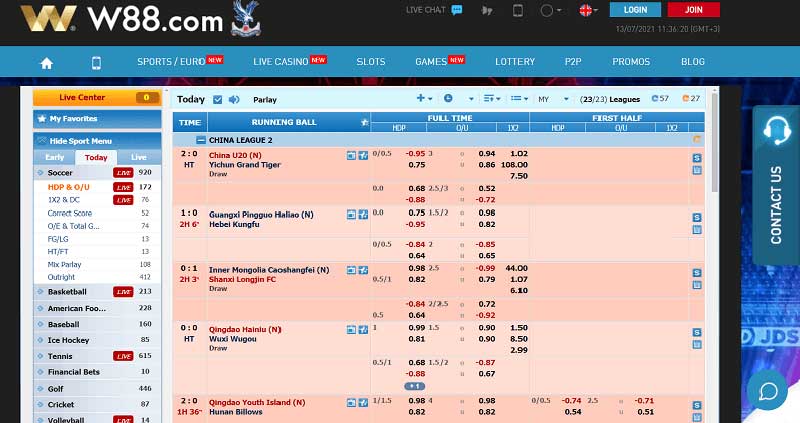The height and width of the screenshot is (423, 800).
Task: Click the blue refresh counter 57
Action: pyautogui.click(x=660, y=98)
